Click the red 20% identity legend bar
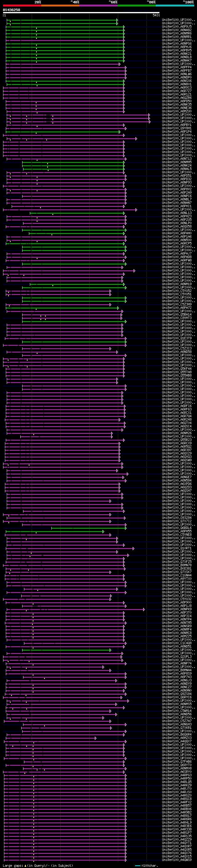Image resolution: width=197 pixels, height=868 pixels. [22, 6]
